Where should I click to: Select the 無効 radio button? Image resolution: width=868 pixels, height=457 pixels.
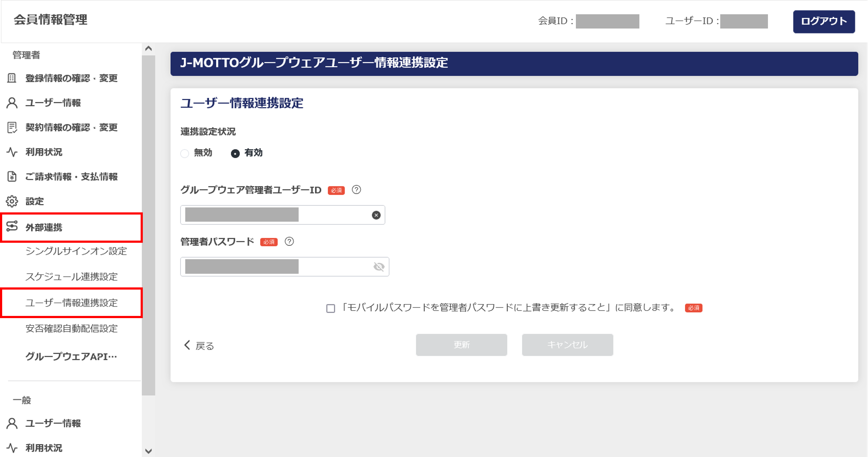[x=185, y=153]
